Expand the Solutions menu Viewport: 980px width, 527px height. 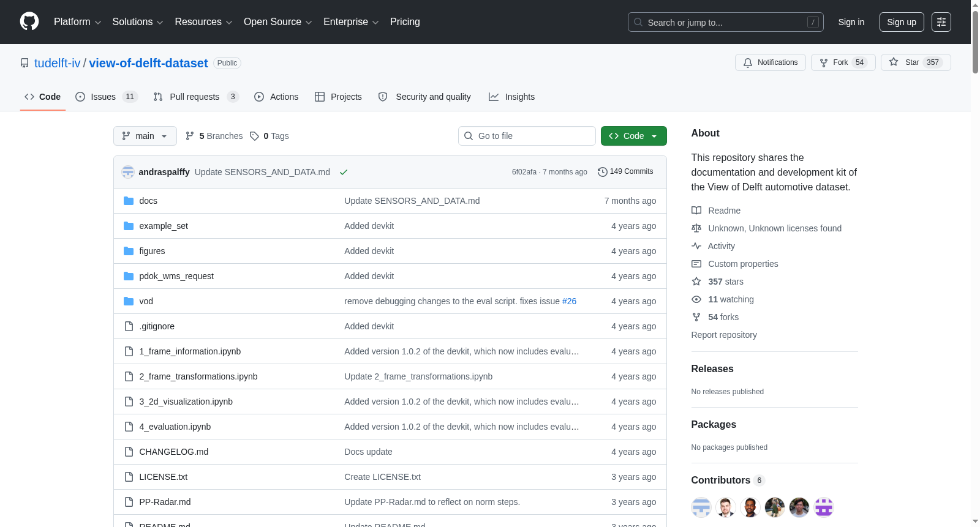[x=138, y=22]
